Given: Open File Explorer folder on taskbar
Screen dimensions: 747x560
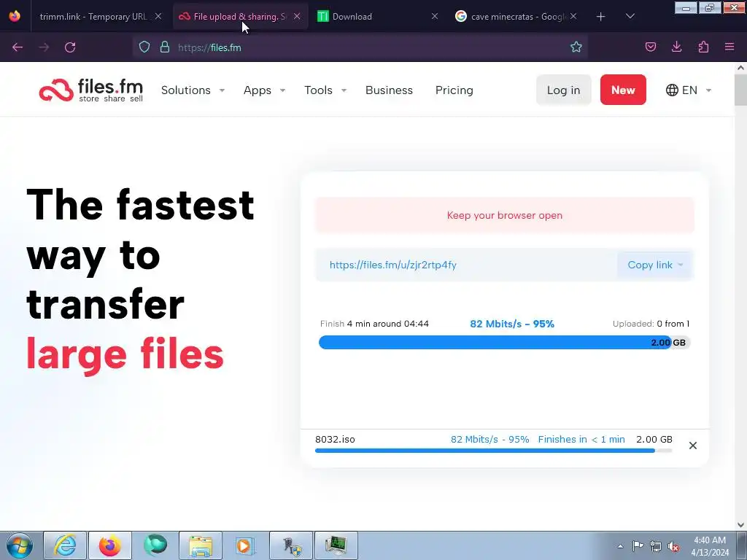Looking at the screenshot, I should tap(201, 545).
